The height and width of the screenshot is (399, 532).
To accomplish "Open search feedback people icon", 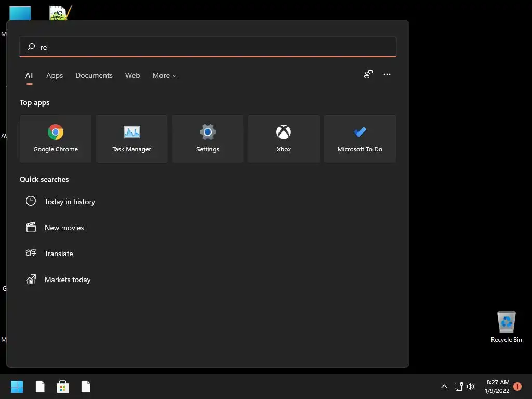I will [368, 74].
